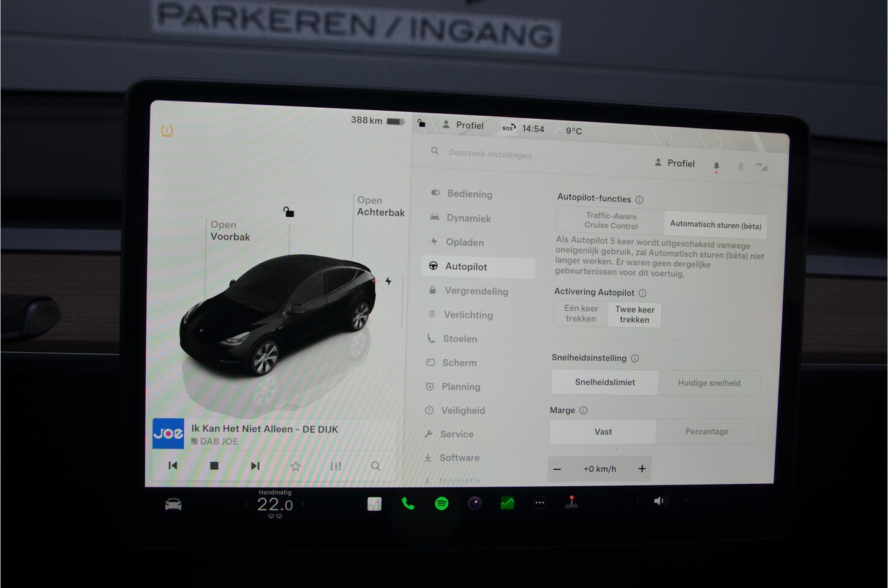Tap the volume speaker icon

660,501
